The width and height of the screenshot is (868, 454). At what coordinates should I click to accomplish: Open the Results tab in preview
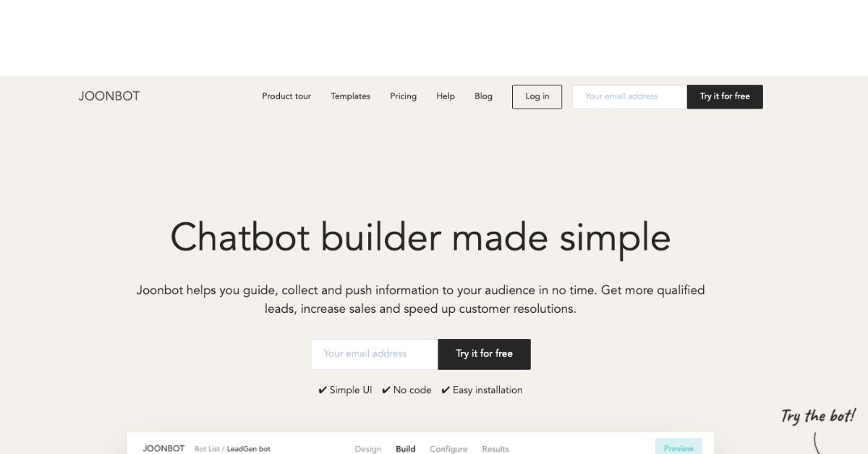pos(495,449)
